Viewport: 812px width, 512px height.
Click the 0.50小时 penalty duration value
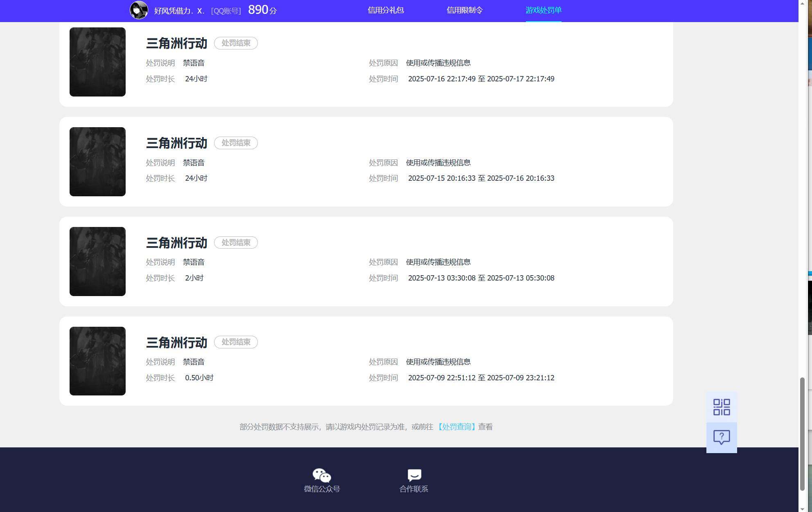click(199, 378)
